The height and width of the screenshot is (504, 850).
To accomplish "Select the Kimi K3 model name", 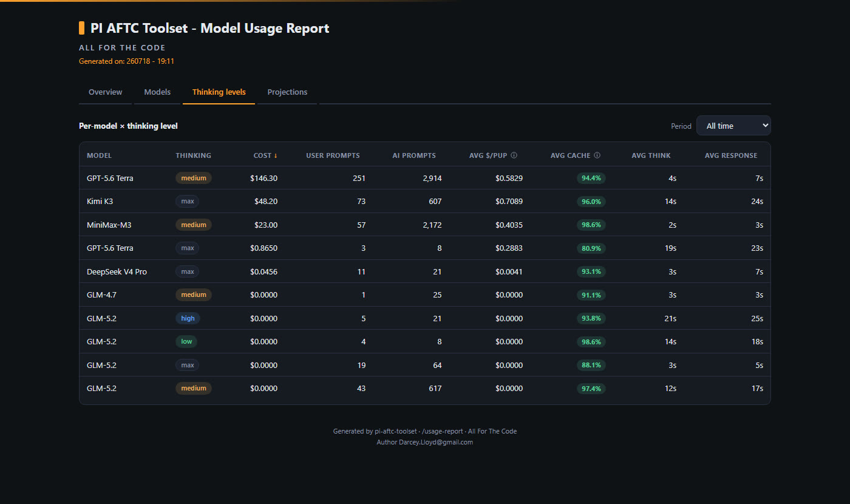I will tap(100, 201).
